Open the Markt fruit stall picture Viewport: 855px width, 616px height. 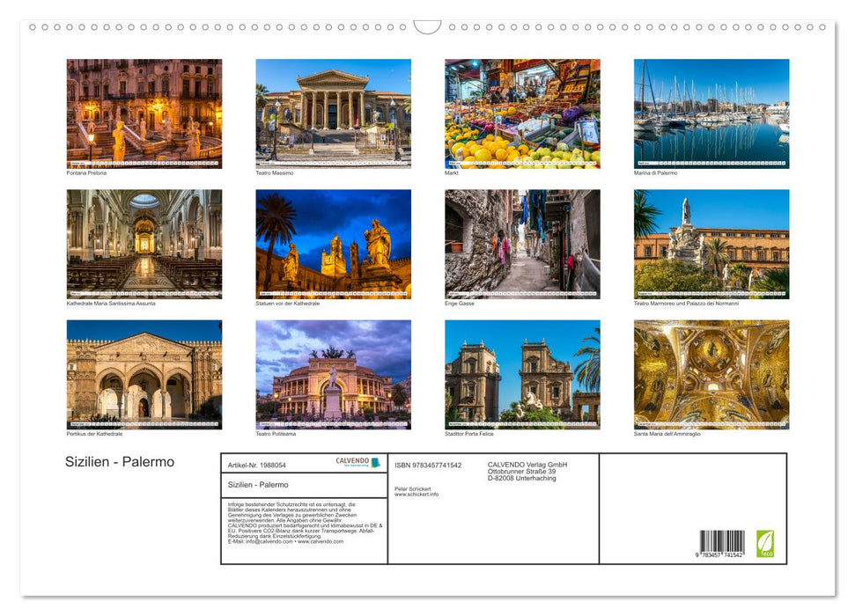522,114
